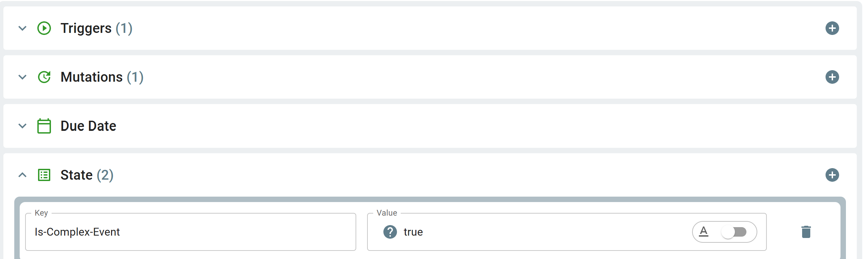Click the Due Date calendar icon
The height and width of the screenshot is (259, 868).
[x=44, y=126]
